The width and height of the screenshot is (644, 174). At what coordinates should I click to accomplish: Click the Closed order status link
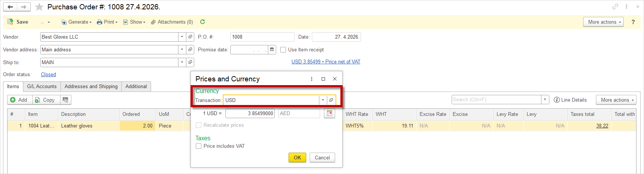point(48,74)
